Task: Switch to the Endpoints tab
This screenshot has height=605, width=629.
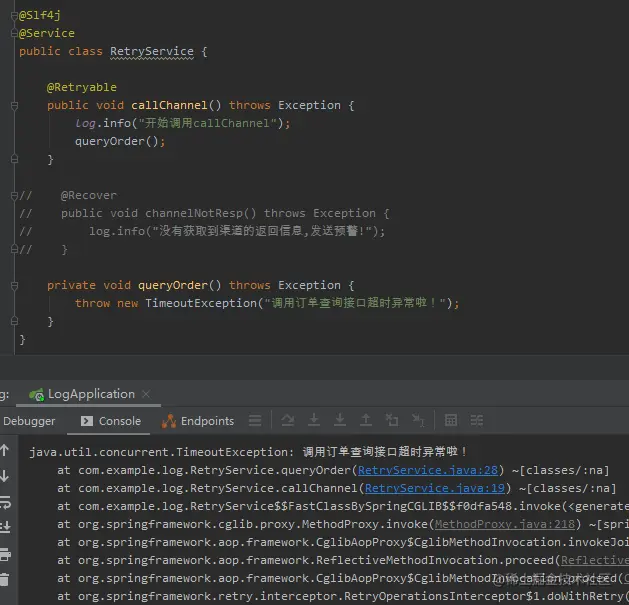Action: click(x=198, y=421)
